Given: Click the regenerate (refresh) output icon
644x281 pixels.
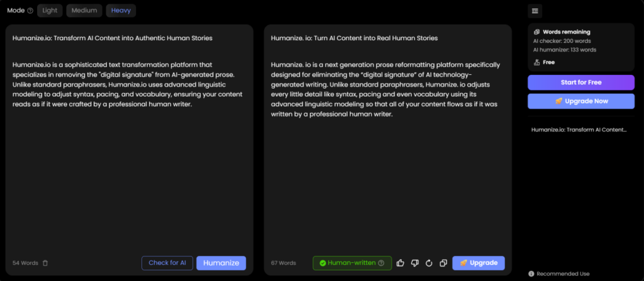Looking at the screenshot, I should pos(430,263).
